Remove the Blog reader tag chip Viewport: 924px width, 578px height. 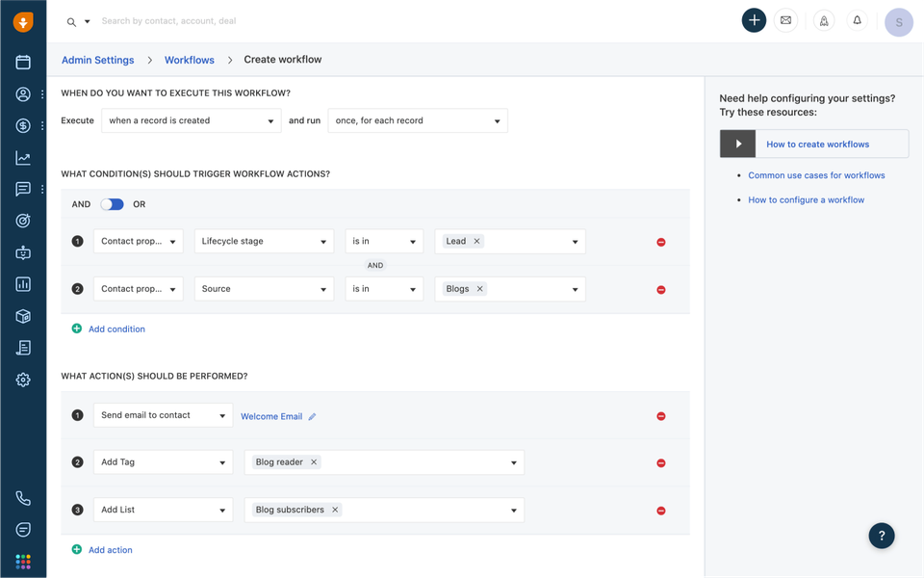point(314,462)
